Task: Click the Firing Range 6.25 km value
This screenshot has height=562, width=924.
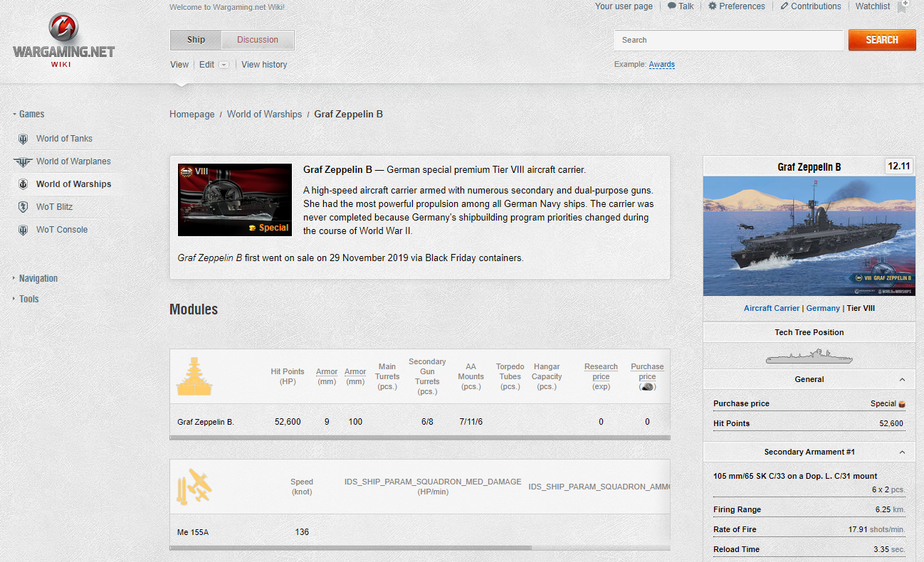Action: click(x=890, y=510)
